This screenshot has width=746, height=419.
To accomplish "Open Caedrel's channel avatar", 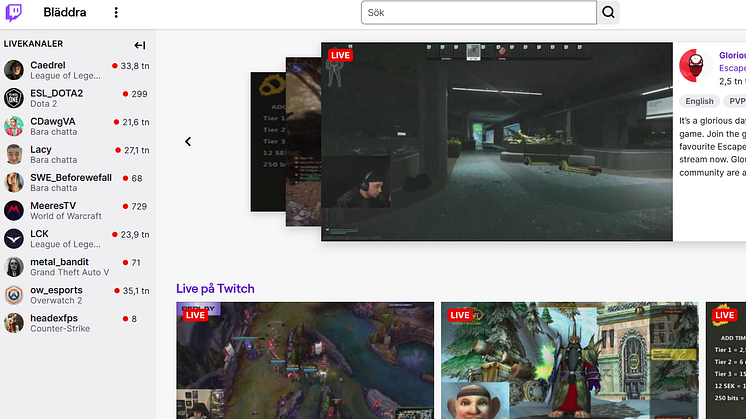I will pyautogui.click(x=14, y=70).
